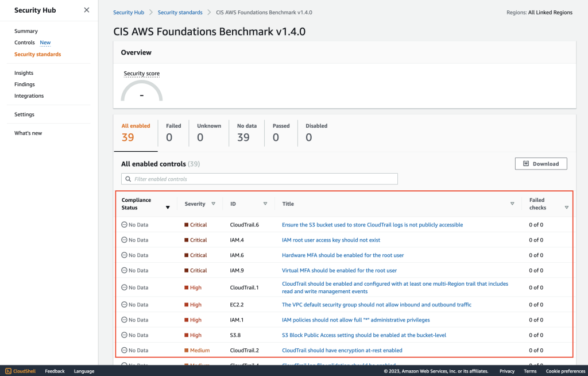This screenshot has height=376, width=588.
Task: Click No Data status icon for IAM.6
Action: (124, 255)
